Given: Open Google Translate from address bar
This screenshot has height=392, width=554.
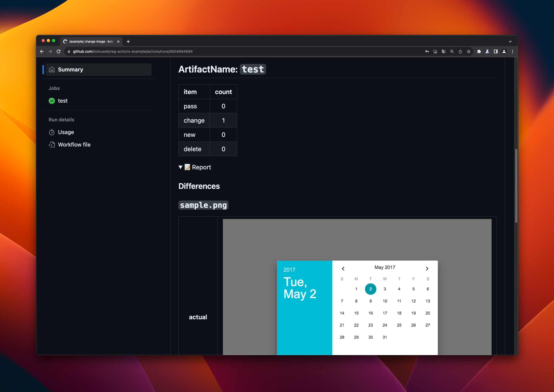Looking at the screenshot, I should click(443, 51).
